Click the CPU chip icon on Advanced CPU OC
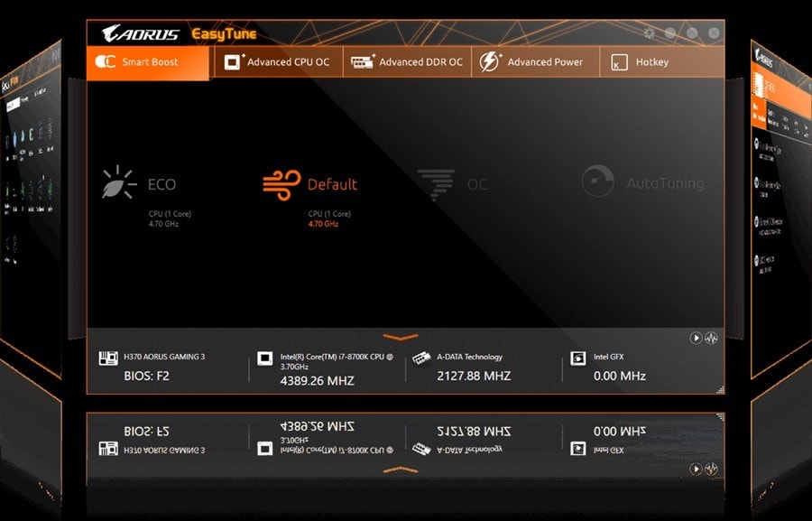This screenshot has width=812, height=521. click(233, 61)
